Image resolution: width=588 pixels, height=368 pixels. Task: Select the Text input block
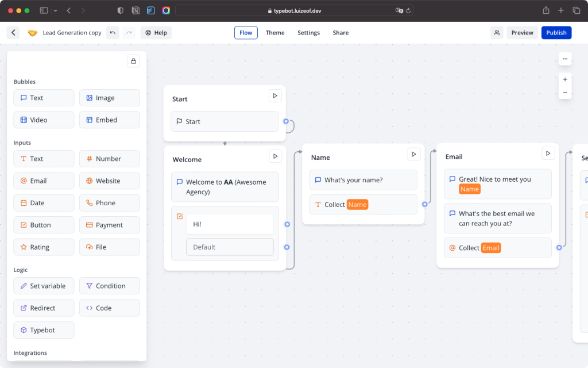(x=44, y=159)
